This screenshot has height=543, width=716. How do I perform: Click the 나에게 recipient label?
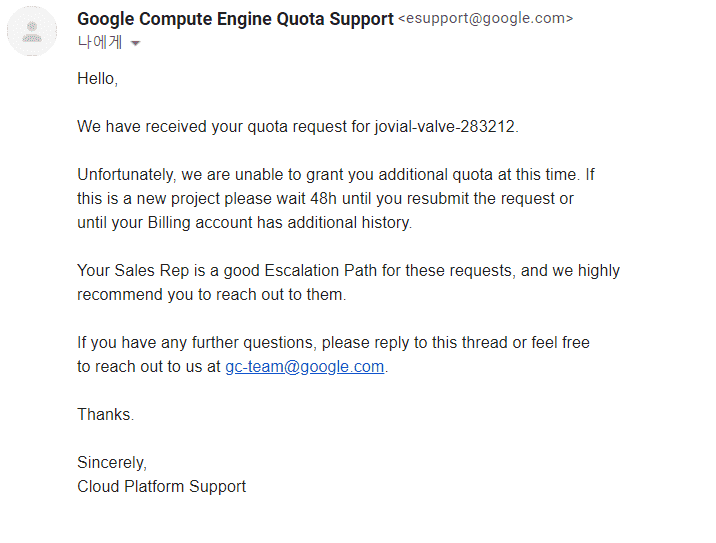[x=99, y=42]
